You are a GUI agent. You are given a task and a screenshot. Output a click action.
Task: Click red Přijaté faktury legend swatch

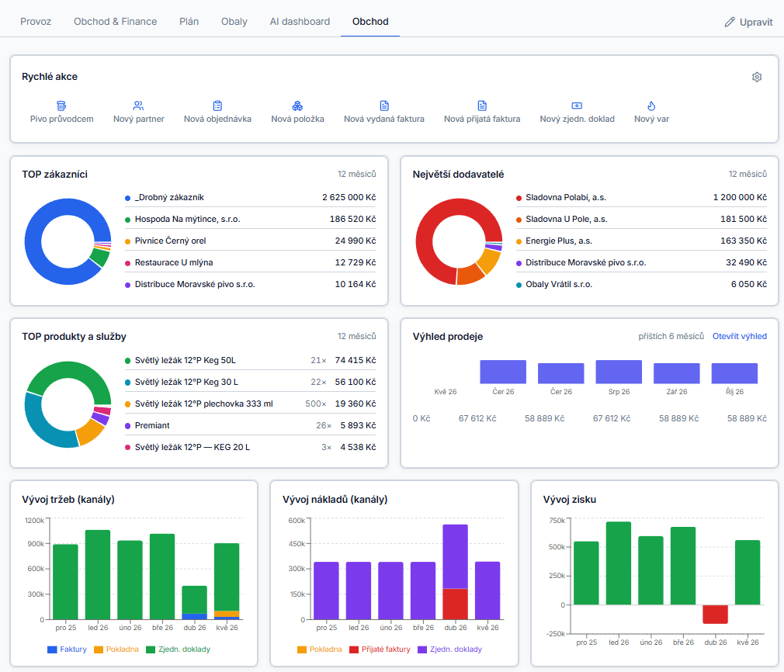pyautogui.click(x=354, y=649)
